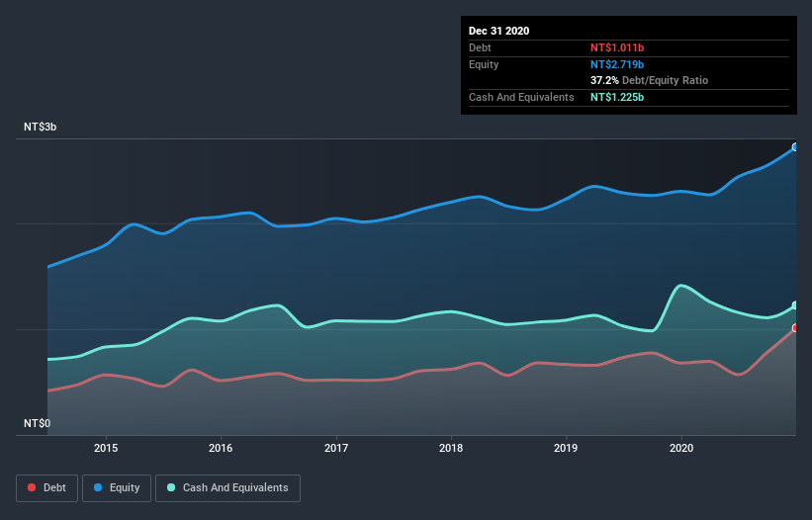Click the 2017 x-axis label
812x520 pixels.
coord(336,448)
